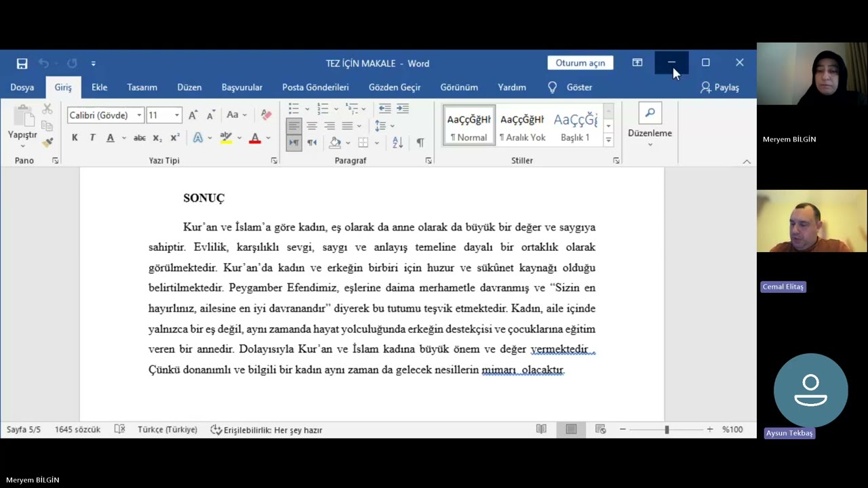Toggle show paragraph marks pilcrow
The width and height of the screenshot is (868, 488).
420,142
